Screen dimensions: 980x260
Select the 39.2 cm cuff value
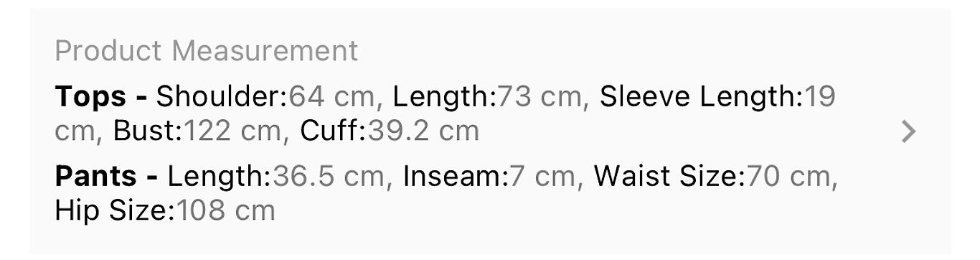[423, 131]
